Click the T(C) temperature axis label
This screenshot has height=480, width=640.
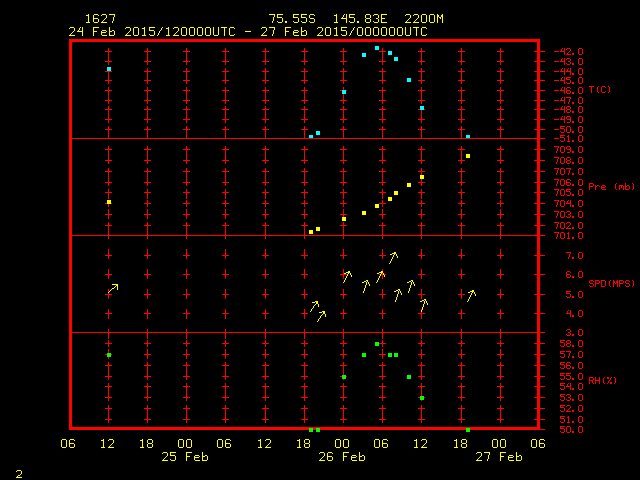(600, 90)
